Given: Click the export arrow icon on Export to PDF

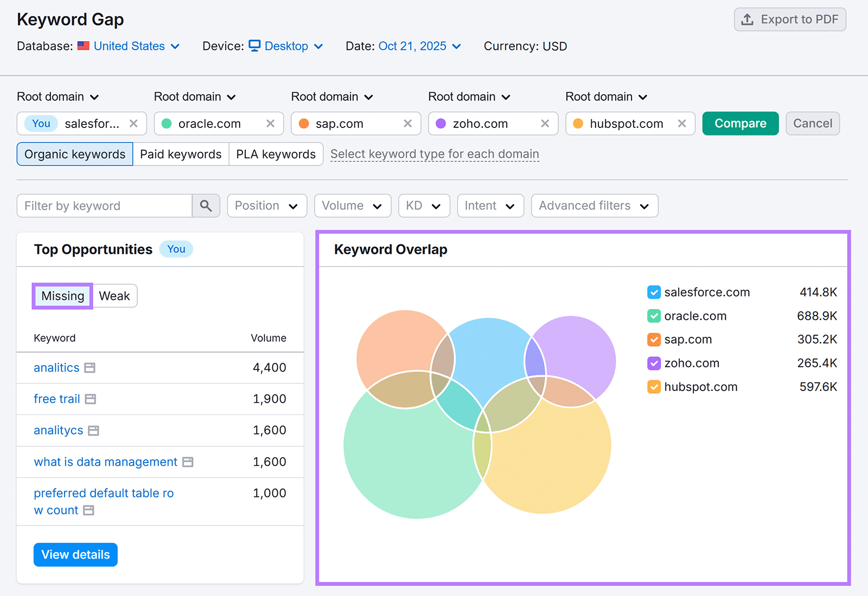Looking at the screenshot, I should click(747, 19).
